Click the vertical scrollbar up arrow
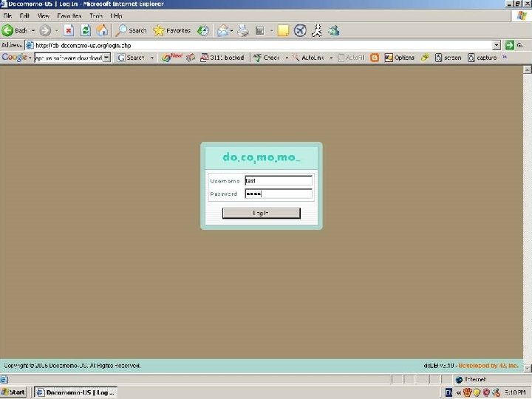The image size is (532, 399). pyautogui.click(x=527, y=69)
